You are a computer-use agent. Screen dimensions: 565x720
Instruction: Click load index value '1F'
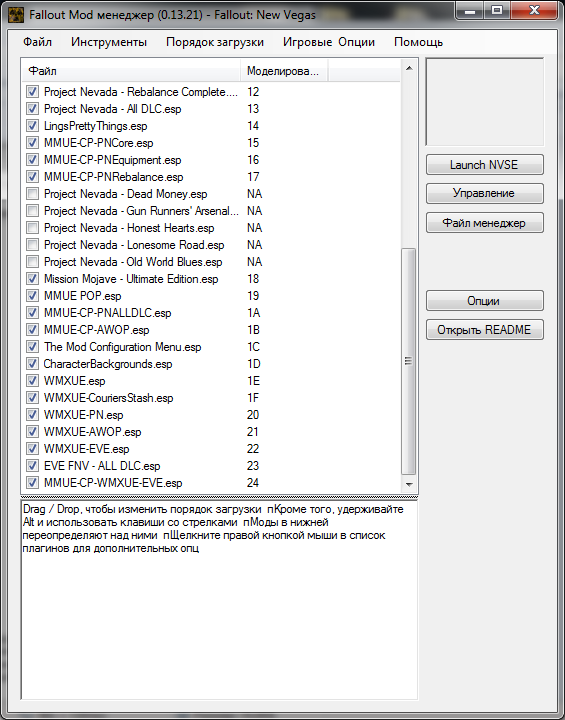[253, 398]
